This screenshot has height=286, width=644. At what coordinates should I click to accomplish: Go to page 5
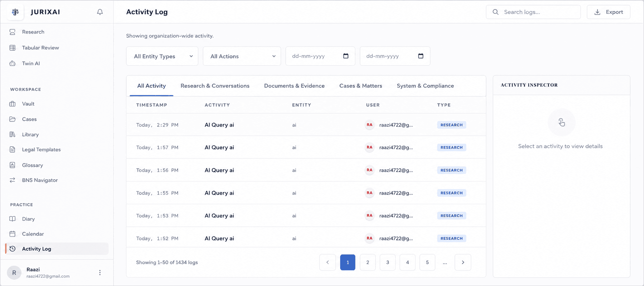(x=427, y=262)
